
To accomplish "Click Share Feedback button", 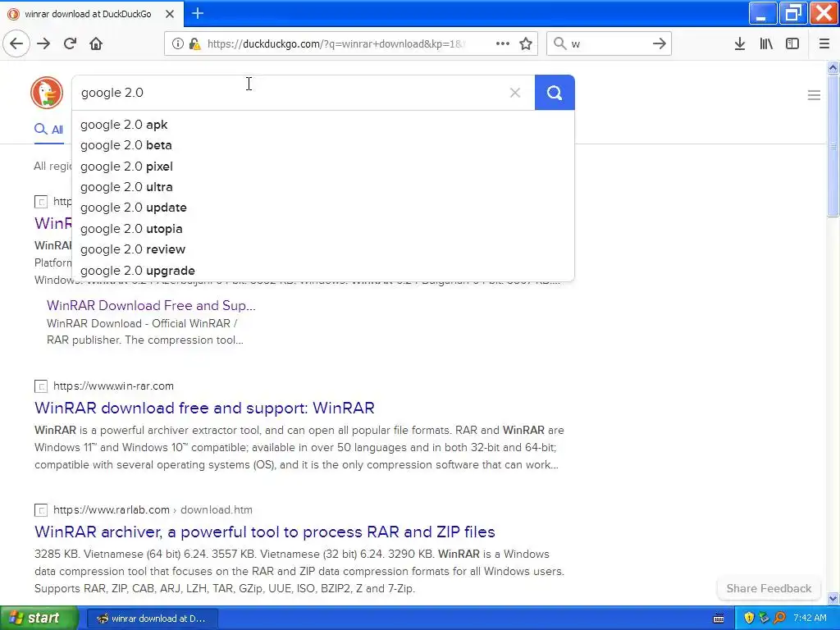I will point(769,588).
